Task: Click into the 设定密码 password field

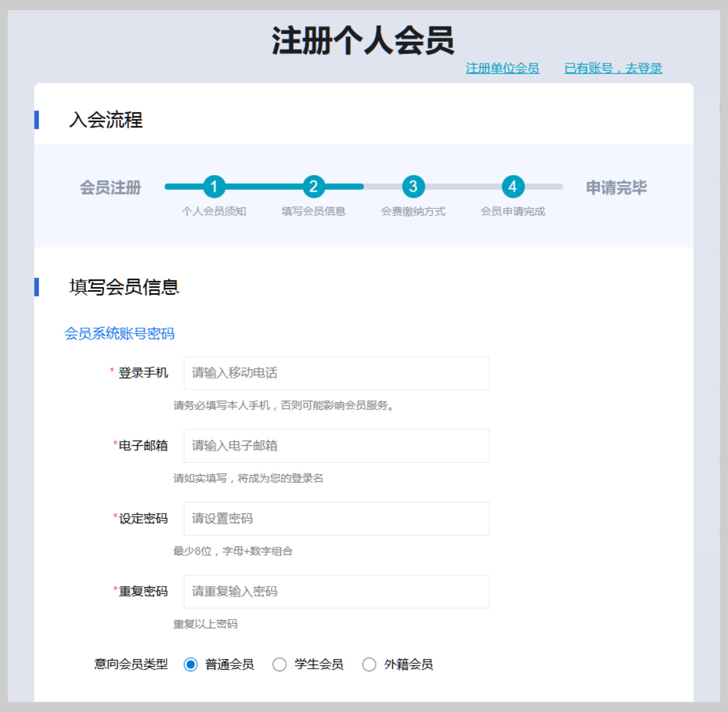Action: tap(336, 519)
